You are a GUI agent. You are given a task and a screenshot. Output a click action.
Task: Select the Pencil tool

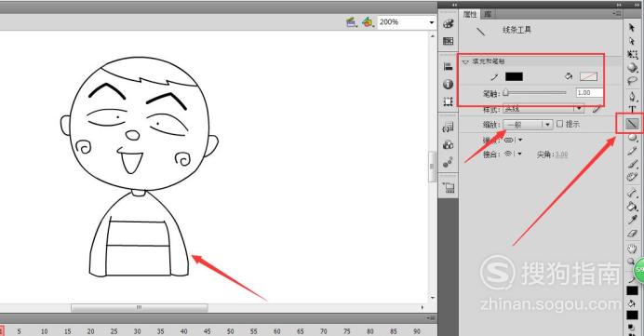coord(632,151)
